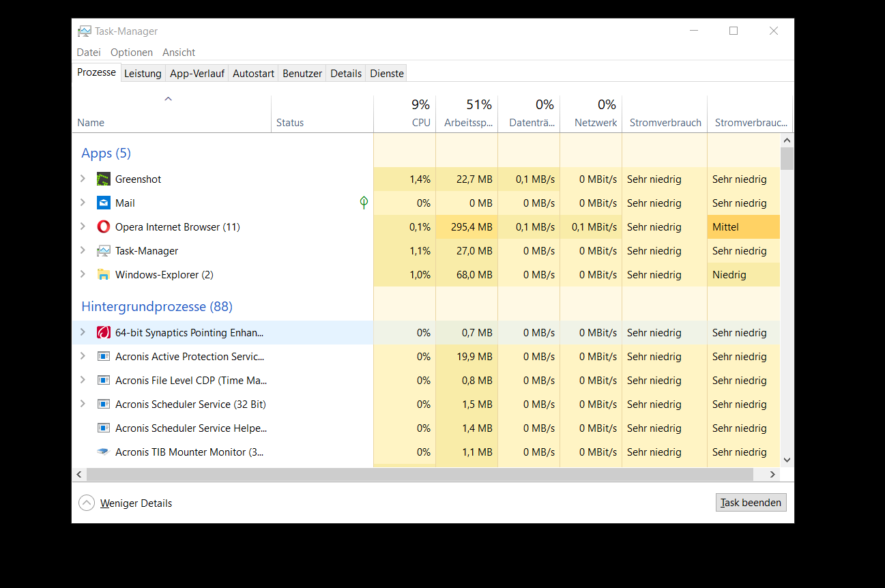Click the Acronis File Level CDP icon

104,381
